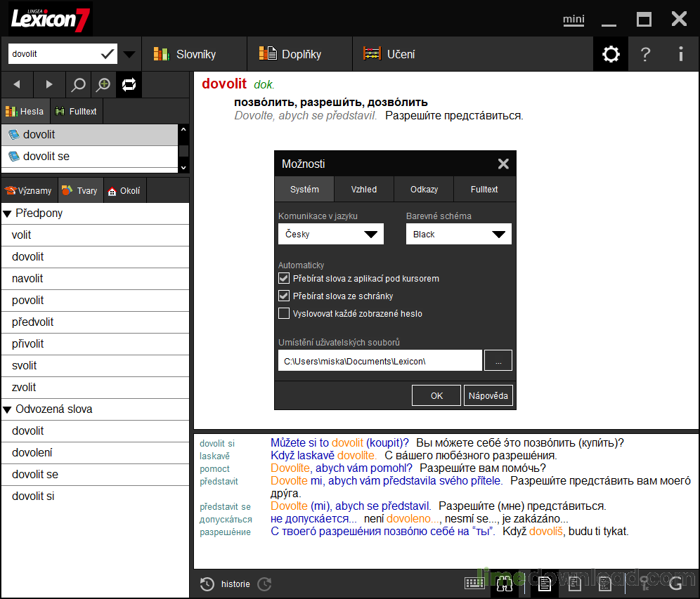This screenshot has height=599, width=700.
Task: Click the history clock icon
Action: (207, 584)
